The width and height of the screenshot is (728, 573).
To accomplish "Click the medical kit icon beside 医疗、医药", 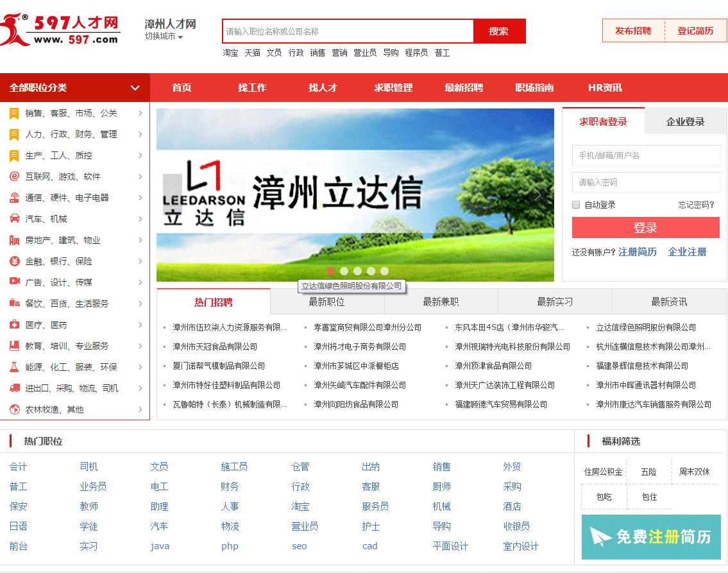I will (14, 325).
